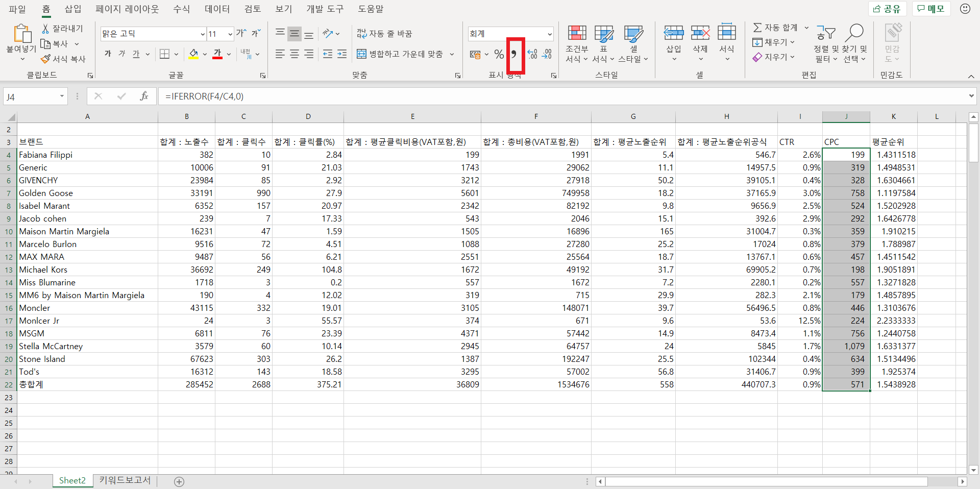Open the font size dropdown showing 11
Screen dimensions: 980x489
coord(230,34)
